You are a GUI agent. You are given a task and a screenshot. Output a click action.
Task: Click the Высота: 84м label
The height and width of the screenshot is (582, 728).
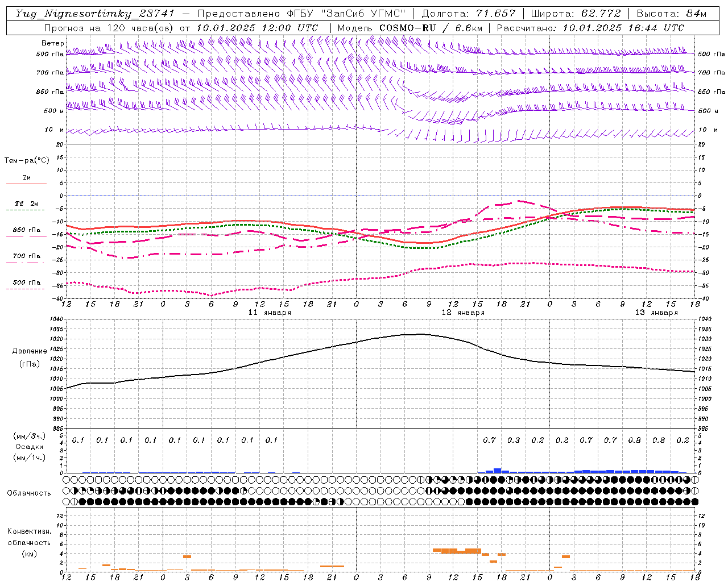point(672,14)
